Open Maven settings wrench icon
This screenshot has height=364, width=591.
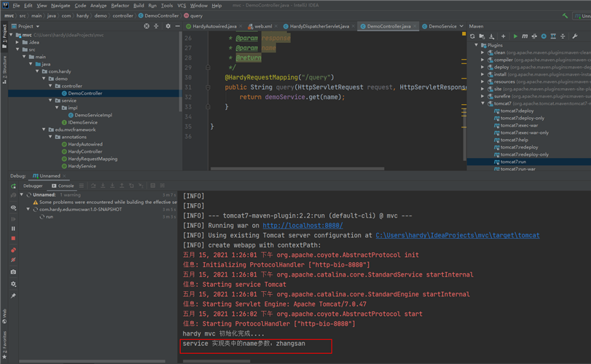coord(575,36)
